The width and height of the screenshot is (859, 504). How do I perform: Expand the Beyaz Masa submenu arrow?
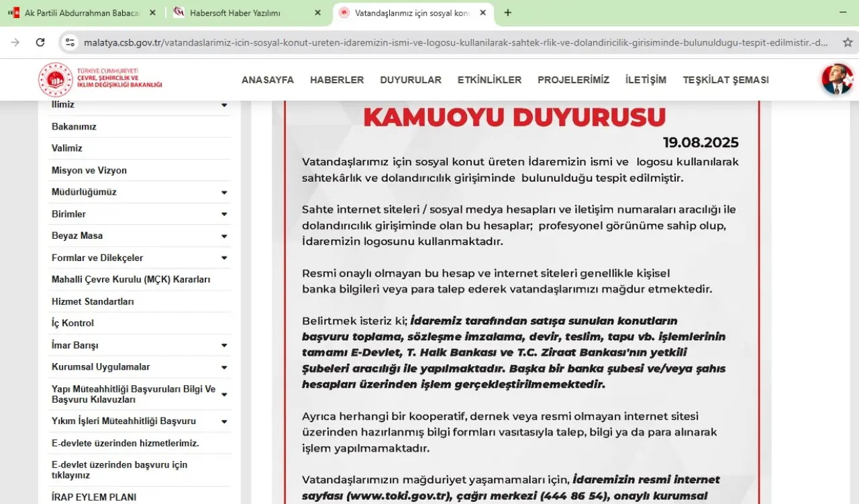point(224,236)
